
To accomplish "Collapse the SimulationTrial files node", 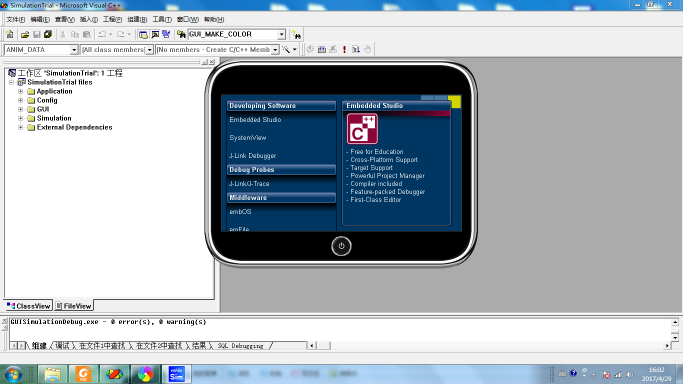I will pyautogui.click(x=12, y=82).
